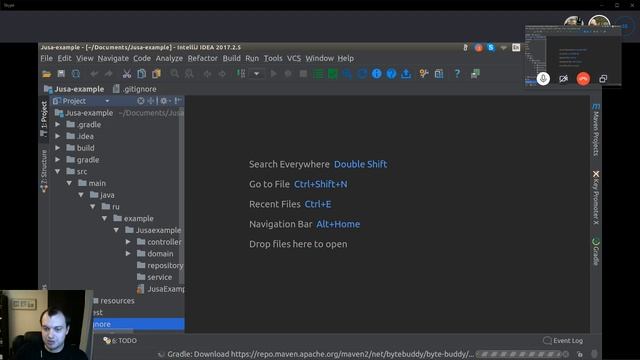
Task: Open the Run menu
Action: (252, 58)
